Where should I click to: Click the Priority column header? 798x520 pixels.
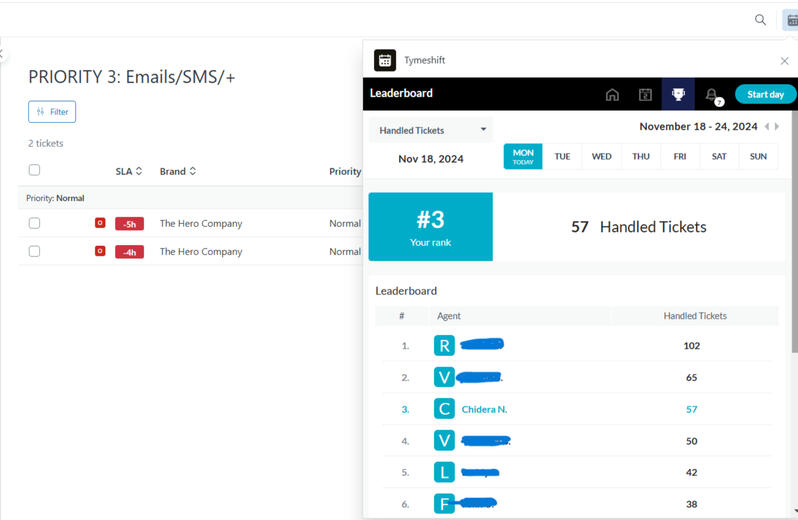click(345, 171)
